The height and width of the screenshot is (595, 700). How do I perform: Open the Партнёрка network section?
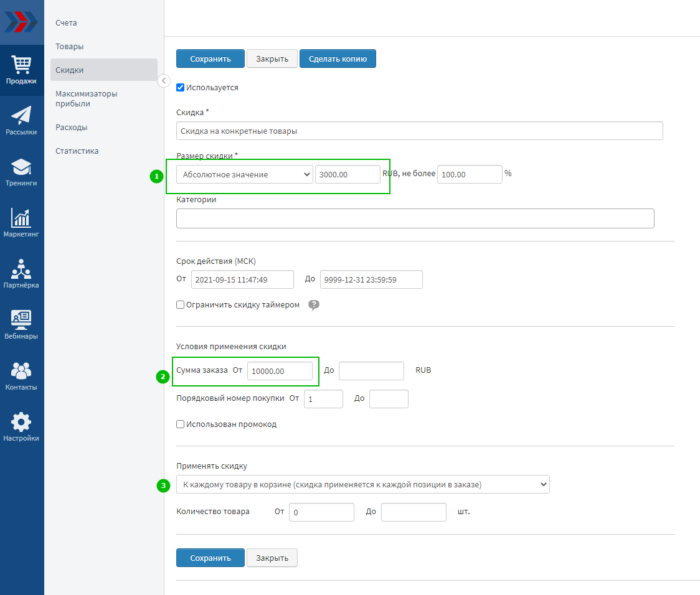tap(21, 274)
